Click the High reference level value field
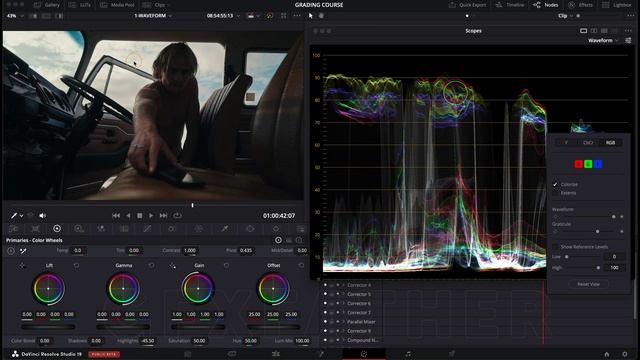640x360 pixels. click(613, 268)
